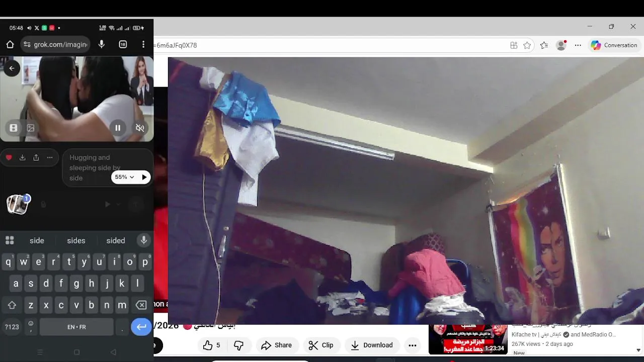This screenshot has height=362, width=644.
Task: Click the browser scrollbar down arrow
Action: pyautogui.click(x=638, y=350)
